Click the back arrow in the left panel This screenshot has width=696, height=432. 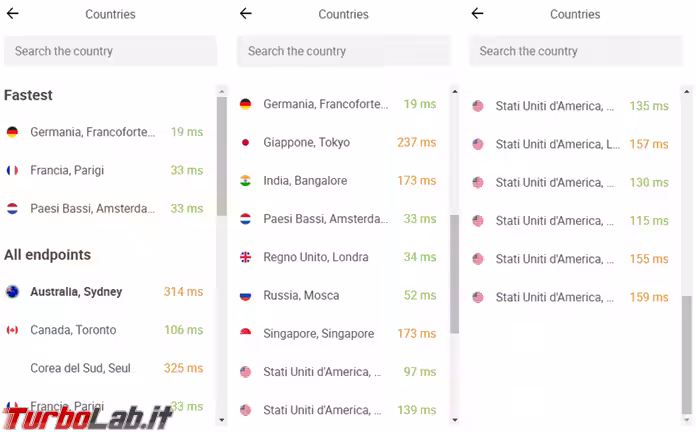[x=13, y=14]
